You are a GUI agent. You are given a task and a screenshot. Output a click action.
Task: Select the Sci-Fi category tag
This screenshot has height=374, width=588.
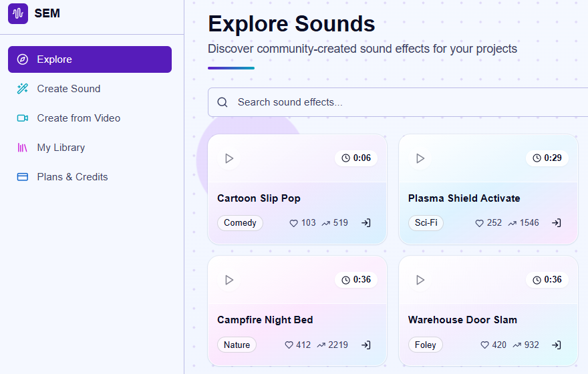426,223
